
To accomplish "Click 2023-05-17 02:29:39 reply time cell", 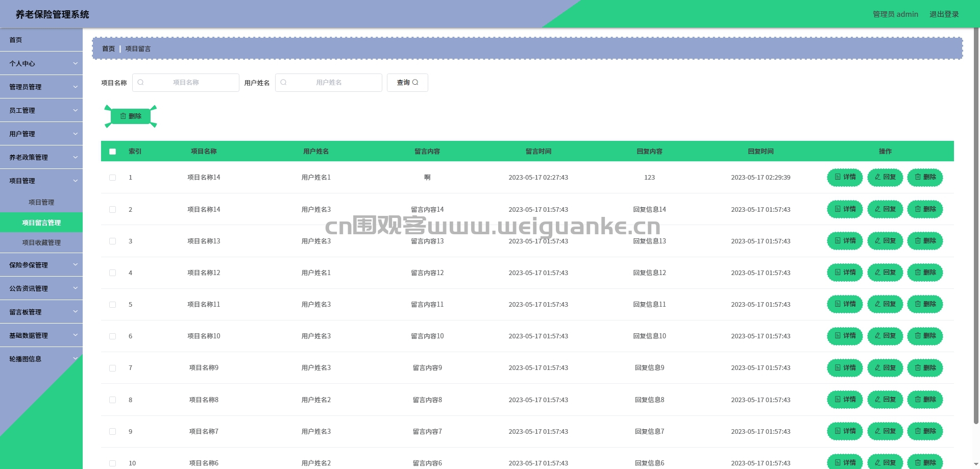I will [761, 178].
